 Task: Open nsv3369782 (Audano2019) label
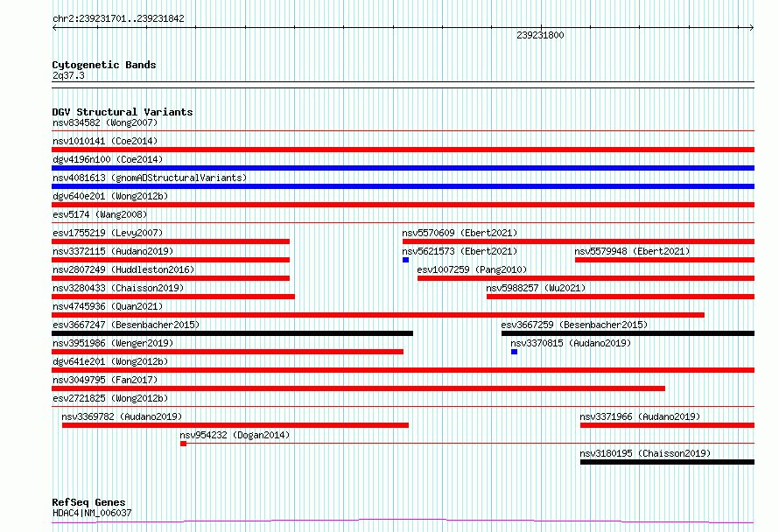coord(122,416)
